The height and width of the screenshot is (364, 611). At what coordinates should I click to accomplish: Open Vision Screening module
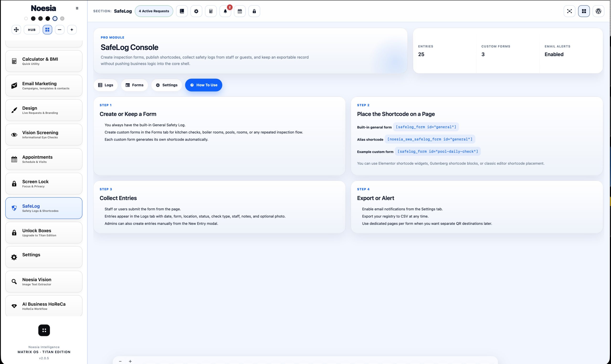pos(44,135)
